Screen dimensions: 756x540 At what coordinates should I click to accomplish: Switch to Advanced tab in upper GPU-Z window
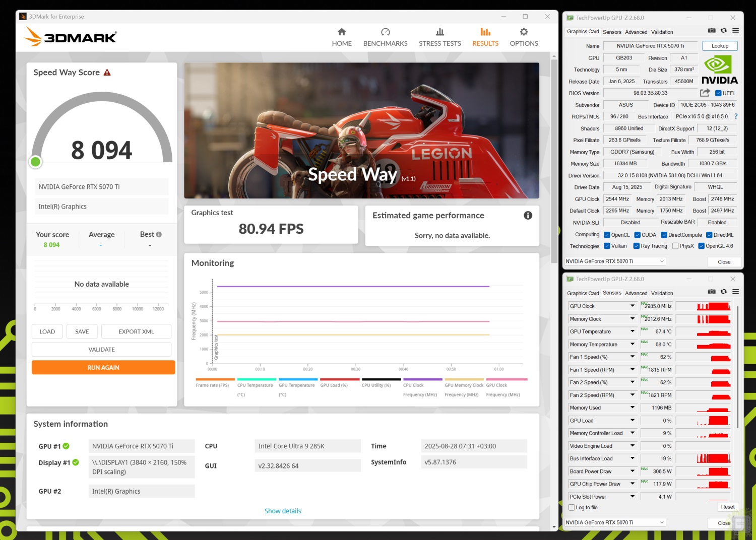(x=636, y=32)
